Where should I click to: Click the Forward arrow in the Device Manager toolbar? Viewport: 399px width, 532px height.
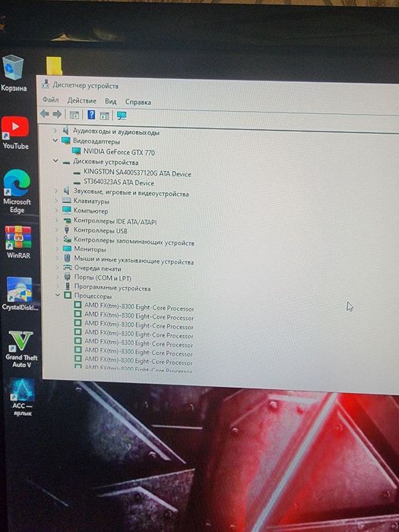pos(57,114)
